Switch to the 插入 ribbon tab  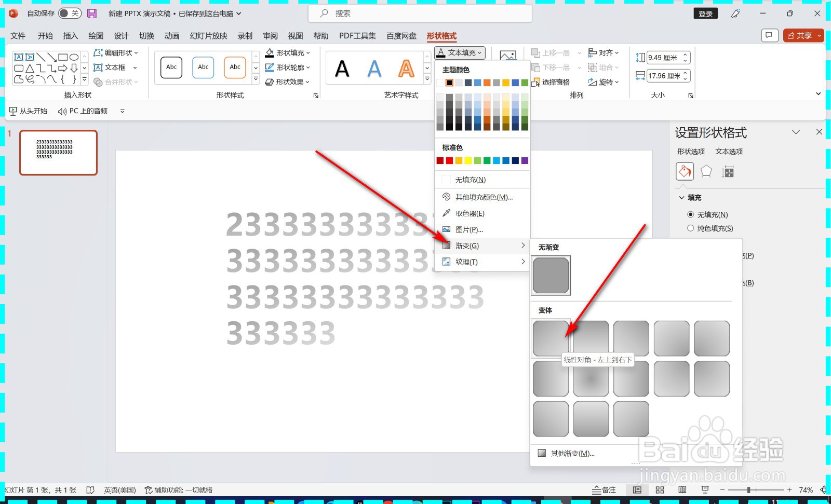click(x=70, y=36)
